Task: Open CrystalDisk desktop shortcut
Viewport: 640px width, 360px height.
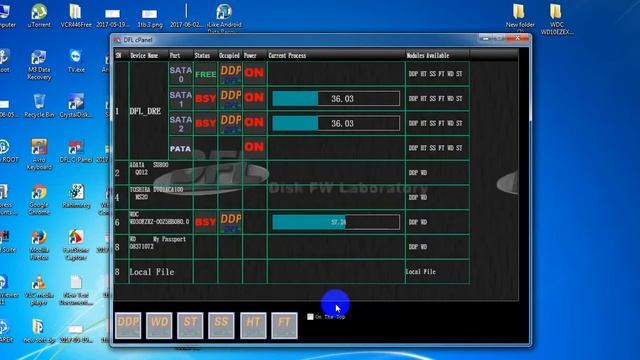Action: pos(76,106)
